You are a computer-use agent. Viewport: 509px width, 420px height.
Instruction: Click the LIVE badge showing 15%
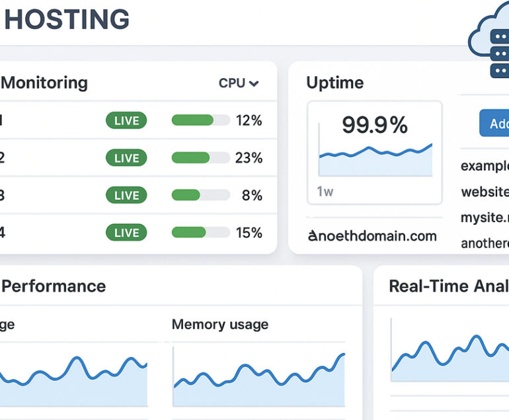(126, 233)
